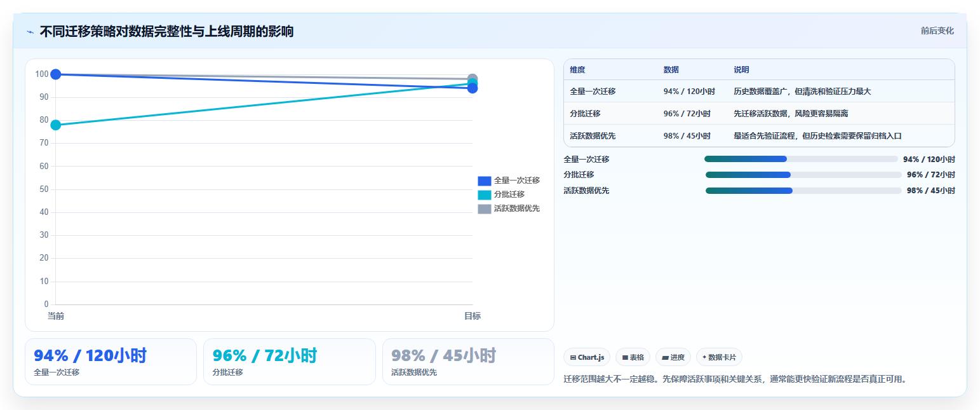Click the Chart.js tag chip
980x410 pixels.
[x=587, y=357]
